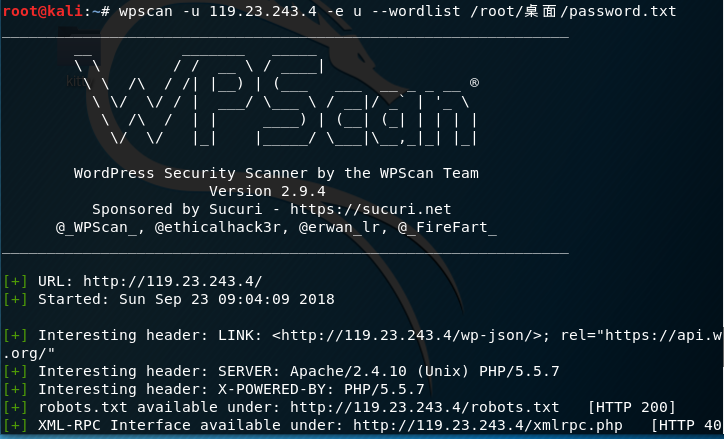Click the @_WPScan_ Twitter handle
724x439 pixels.
(x=100, y=227)
